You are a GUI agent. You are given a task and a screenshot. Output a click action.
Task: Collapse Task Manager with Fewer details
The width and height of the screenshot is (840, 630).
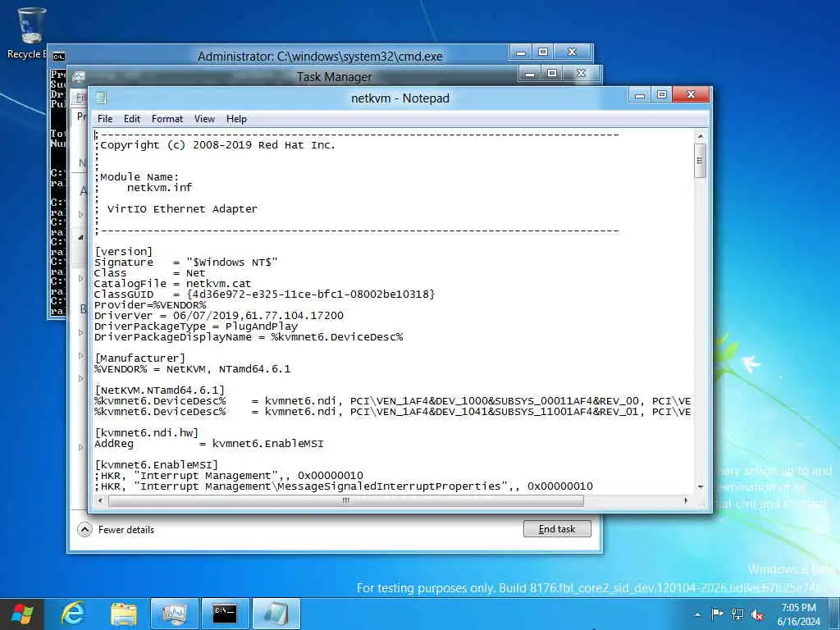[x=116, y=529]
